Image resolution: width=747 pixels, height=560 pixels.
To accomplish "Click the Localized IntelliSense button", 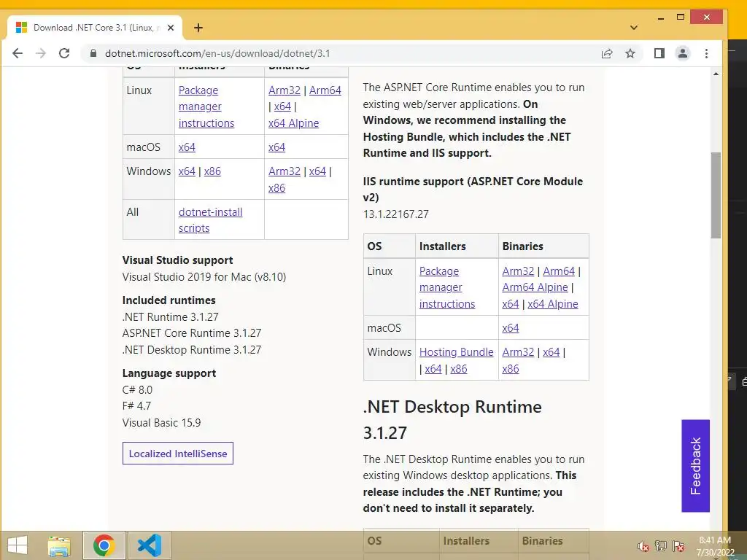I will 178,454.
